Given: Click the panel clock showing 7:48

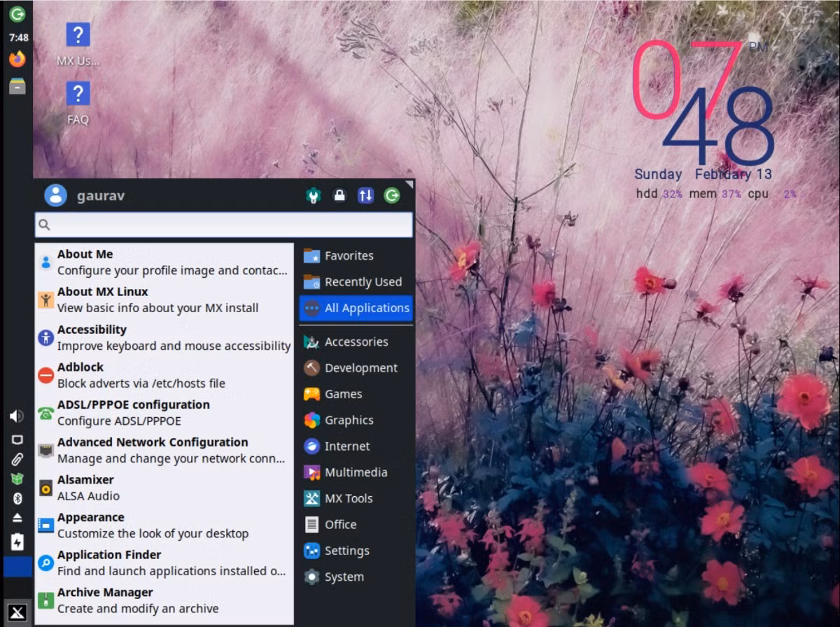Looking at the screenshot, I should click(x=18, y=38).
